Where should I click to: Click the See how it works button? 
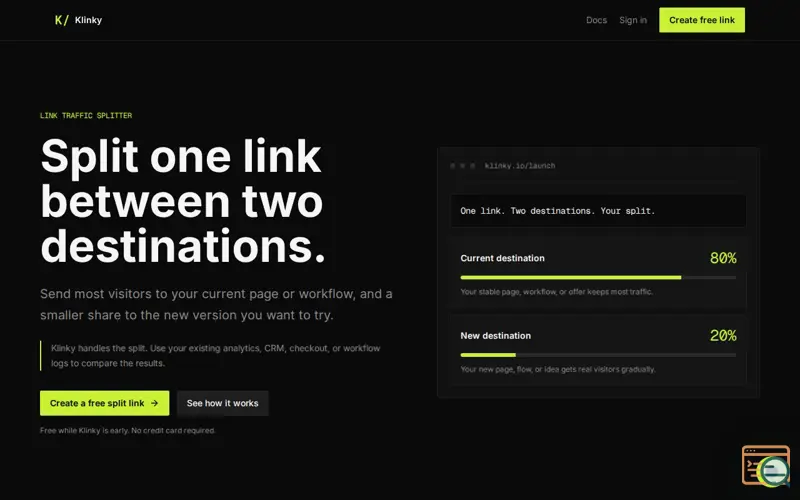pyautogui.click(x=222, y=403)
